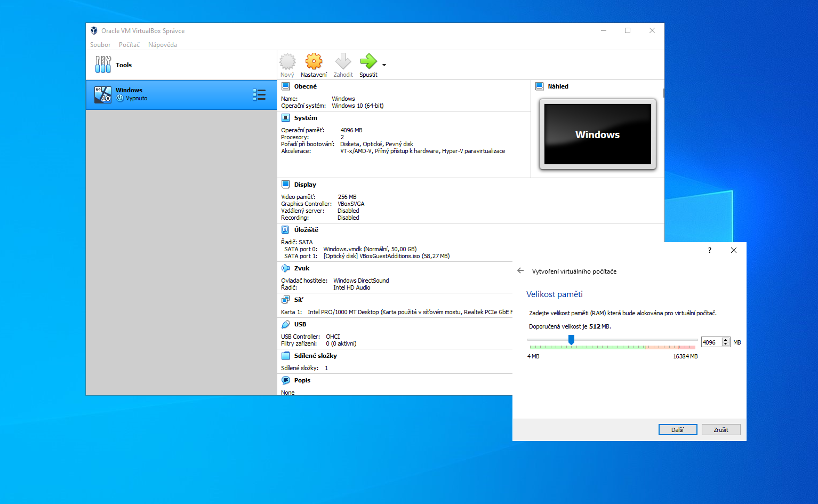Click the Úložiště section heading
Viewport: 818px width, 504px height.
[306, 230]
